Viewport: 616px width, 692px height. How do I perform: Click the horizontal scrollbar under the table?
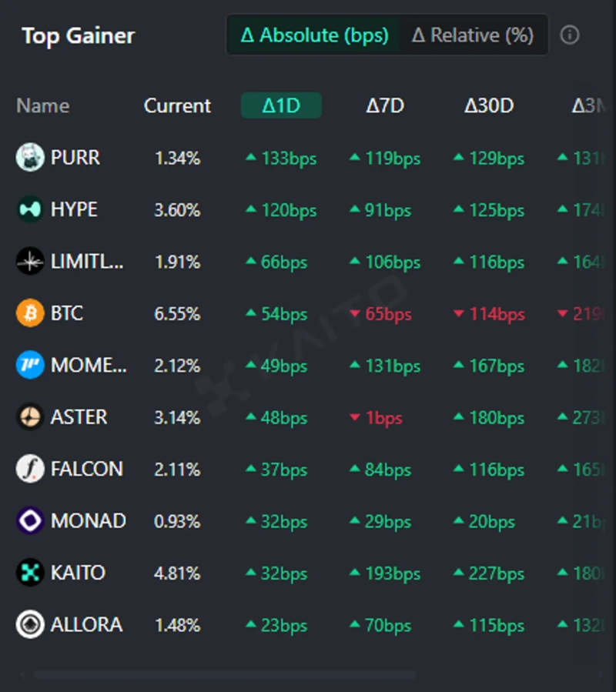click(x=223, y=675)
